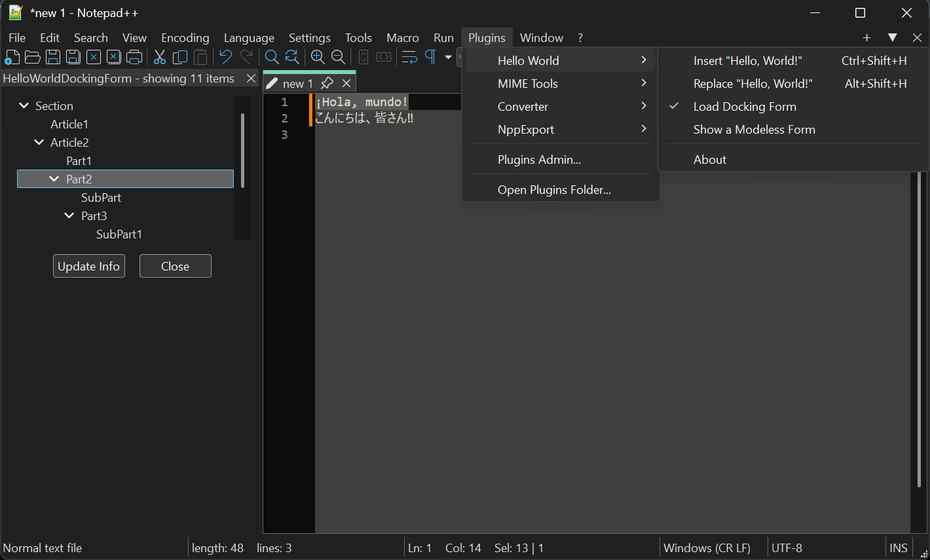This screenshot has height=560, width=930.
Task: Uncheck Load Docking Form
Action: (792, 107)
